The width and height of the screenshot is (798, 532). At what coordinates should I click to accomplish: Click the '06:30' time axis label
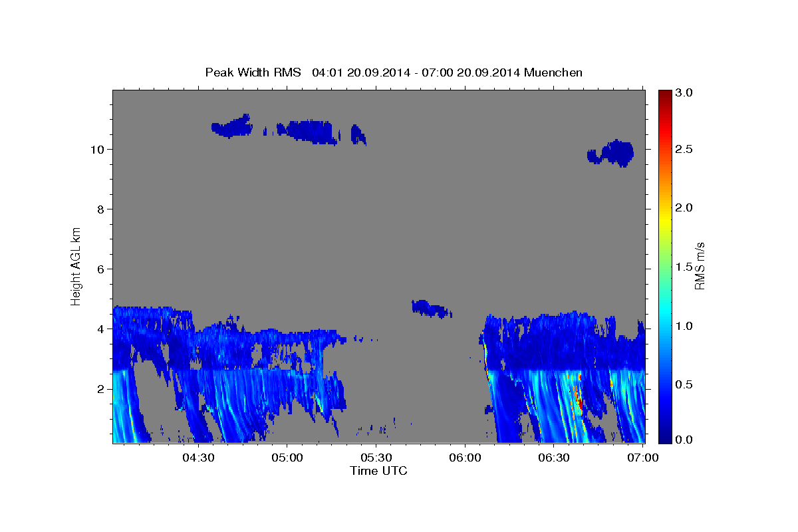pyautogui.click(x=555, y=458)
